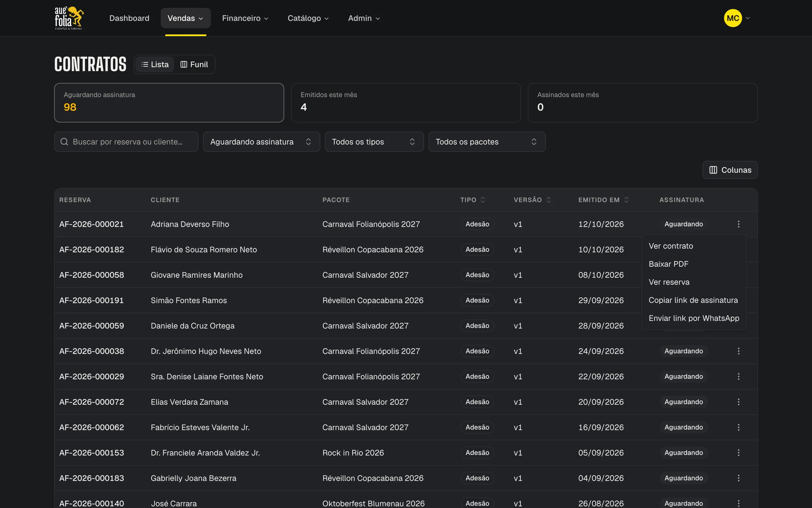This screenshot has height=508, width=812.
Task: Click date 04/09/2026 in Gabrielly Joana Bezerra row
Action: click(x=601, y=478)
